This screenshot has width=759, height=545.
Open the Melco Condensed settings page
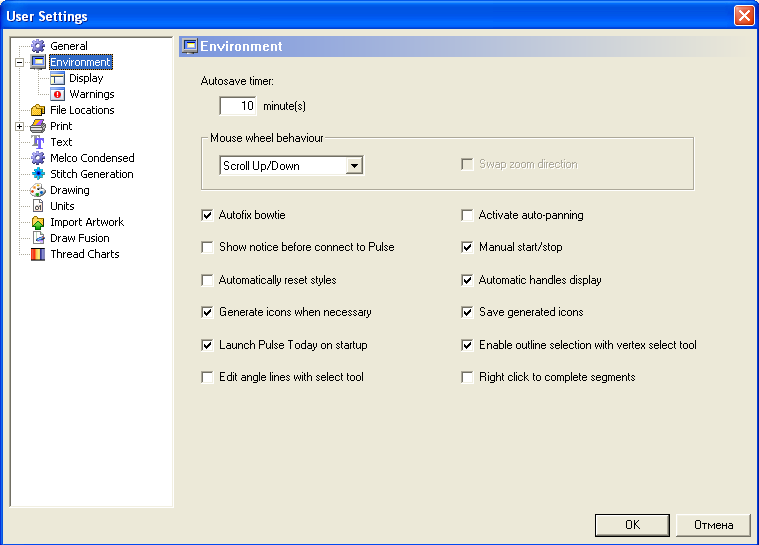click(x=92, y=158)
